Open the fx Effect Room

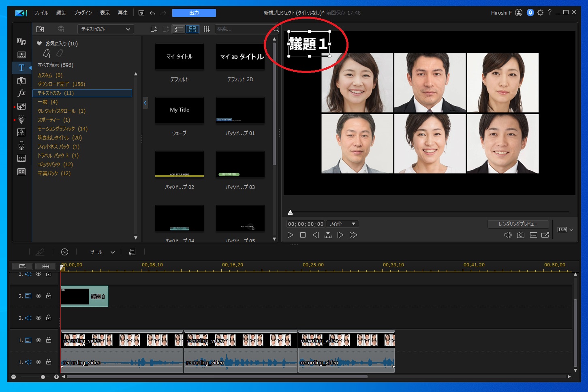point(21,93)
